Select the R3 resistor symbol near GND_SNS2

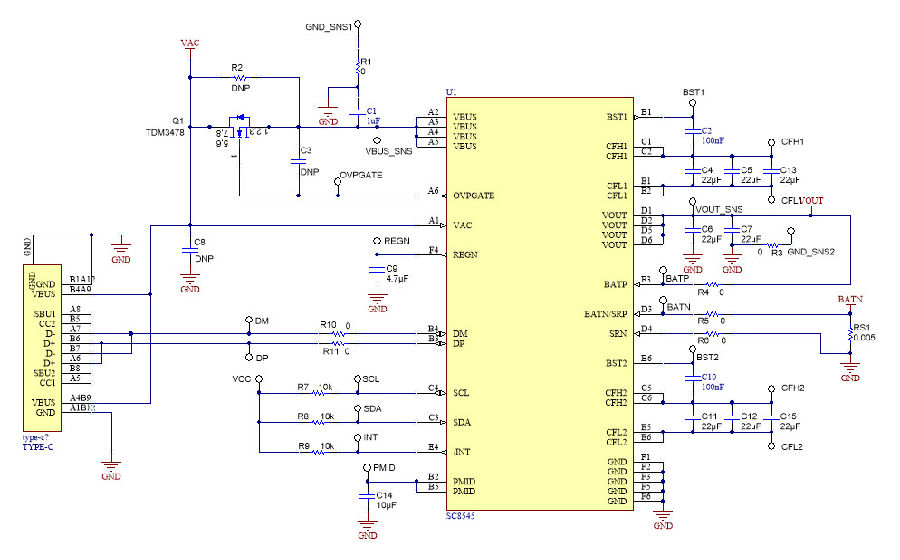[x=775, y=245]
